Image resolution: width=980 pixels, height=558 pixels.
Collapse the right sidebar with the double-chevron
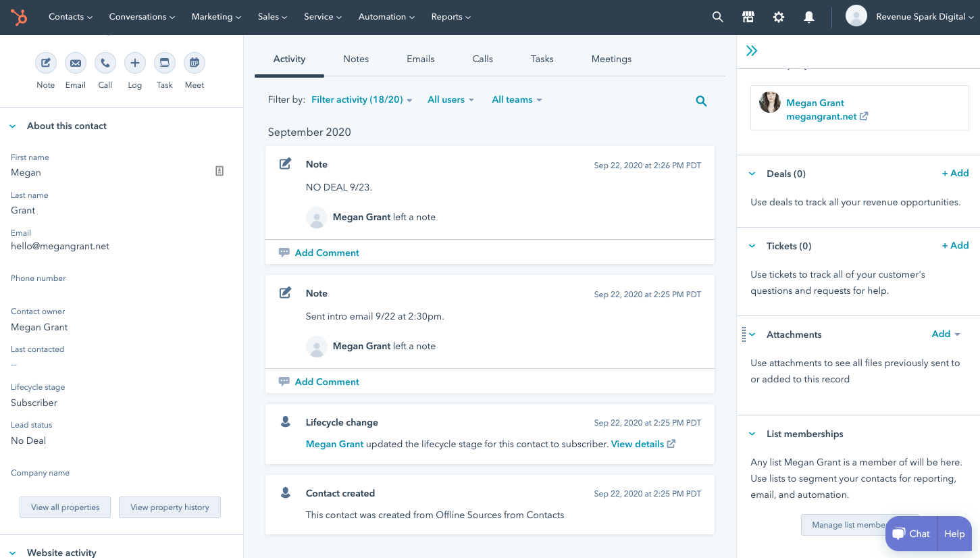click(x=752, y=50)
